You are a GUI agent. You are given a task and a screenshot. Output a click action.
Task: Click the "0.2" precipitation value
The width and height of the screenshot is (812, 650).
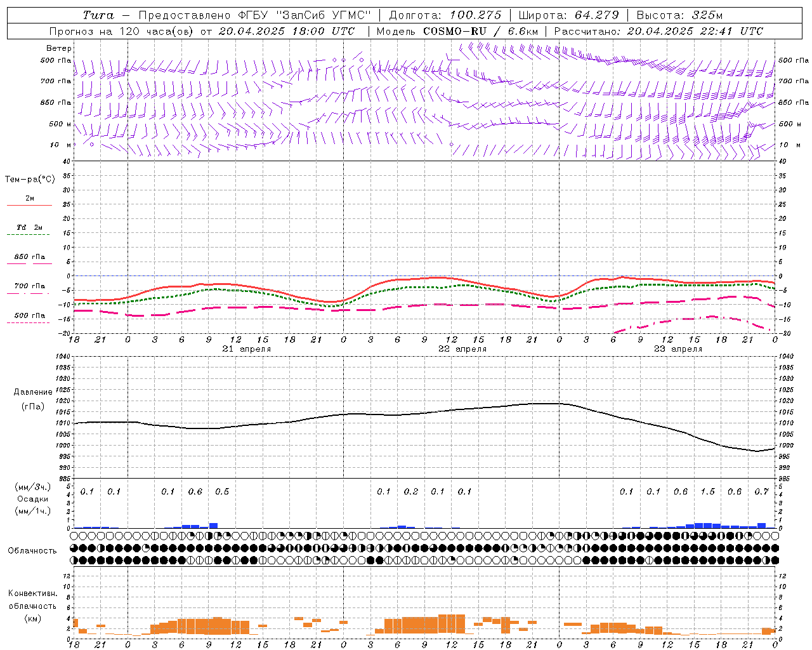411,492
